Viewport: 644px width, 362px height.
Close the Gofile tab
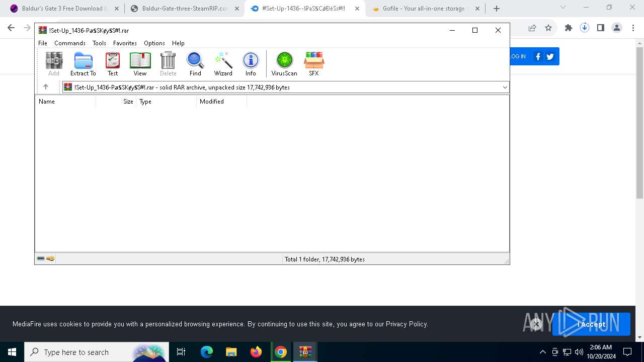tap(477, 9)
